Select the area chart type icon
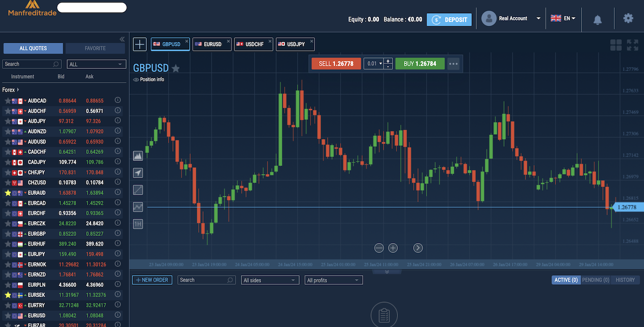 point(138,156)
